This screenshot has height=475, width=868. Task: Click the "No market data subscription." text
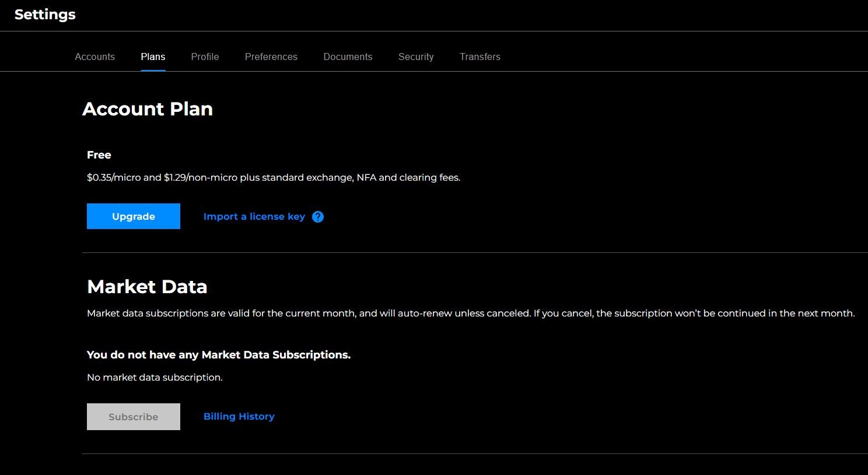click(155, 378)
